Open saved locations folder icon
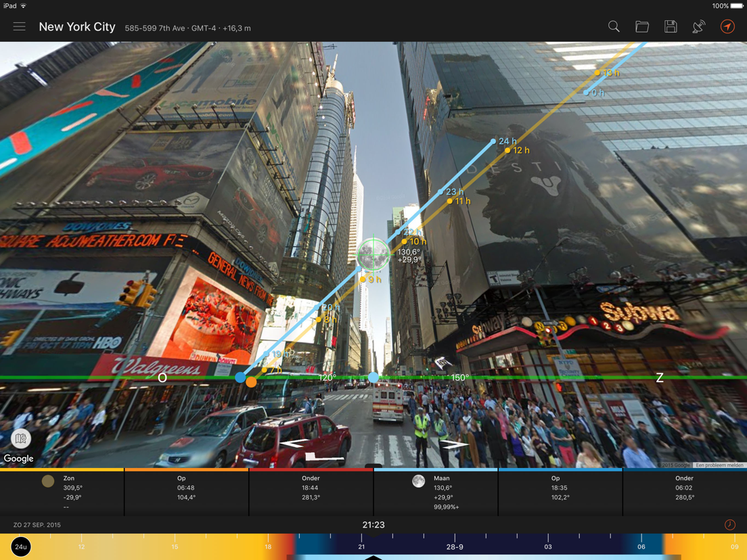Viewport: 747px width, 560px height. (x=641, y=26)
